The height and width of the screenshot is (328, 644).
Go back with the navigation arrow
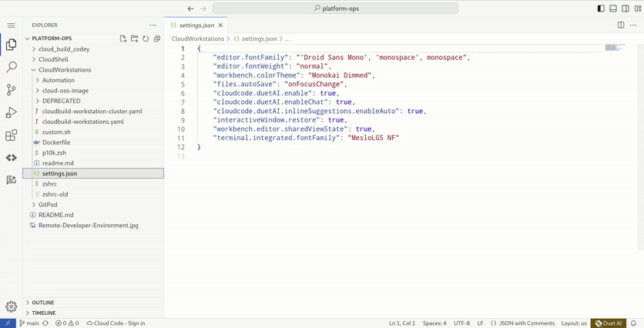click(190, 8)
